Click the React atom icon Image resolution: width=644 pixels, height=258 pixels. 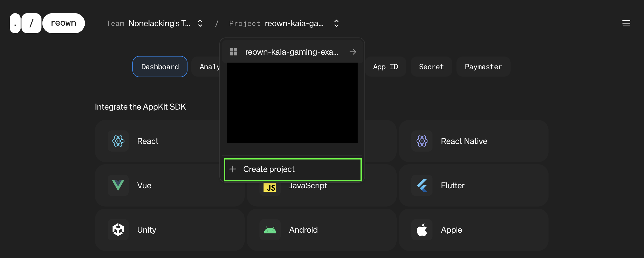(118, 141)
